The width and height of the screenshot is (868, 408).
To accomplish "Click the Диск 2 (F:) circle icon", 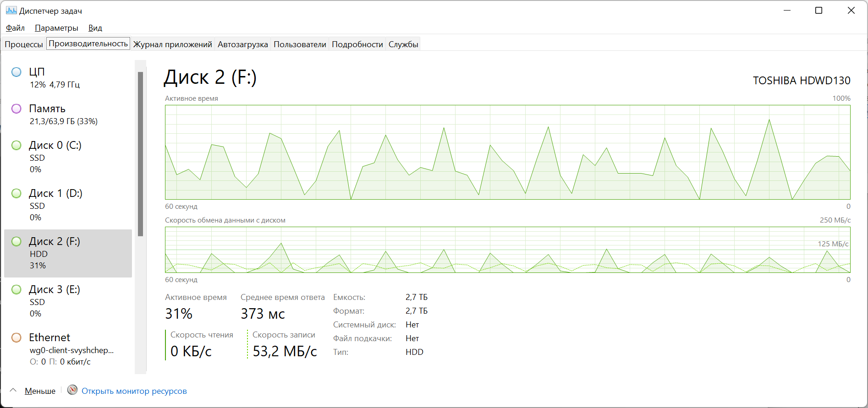I will pyautogui.click(x=16, y=241).
